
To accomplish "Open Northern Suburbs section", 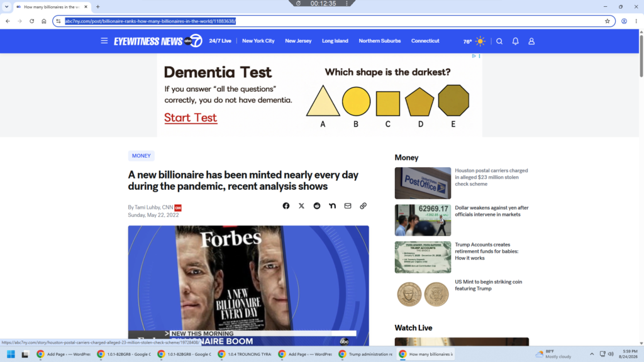I will click(379, 41).
